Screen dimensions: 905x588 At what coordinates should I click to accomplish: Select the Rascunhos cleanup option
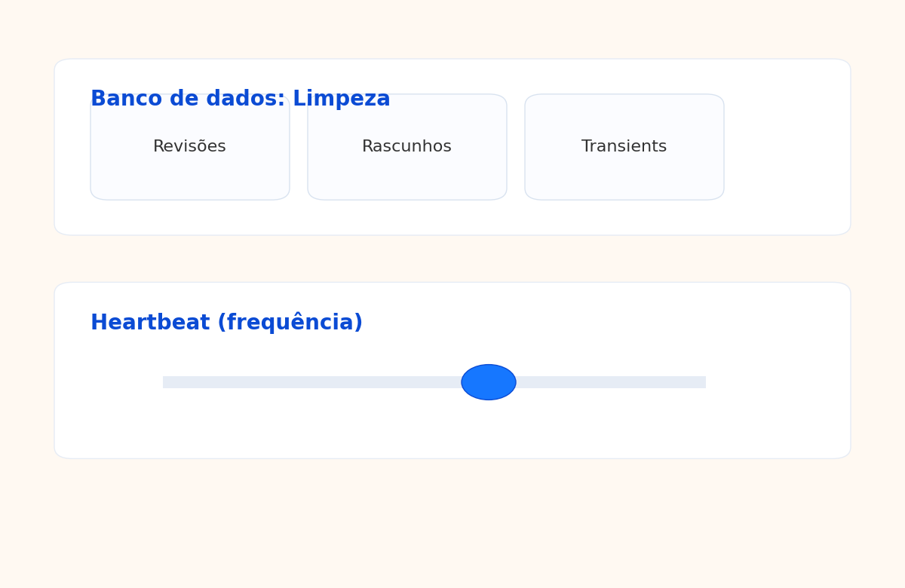tap(406, 148)
